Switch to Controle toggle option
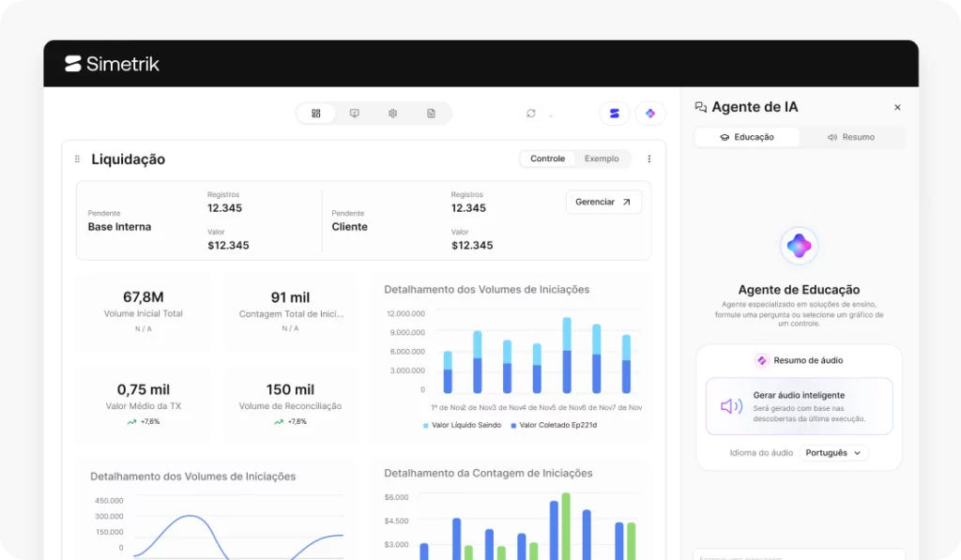 tap(547, 159)
